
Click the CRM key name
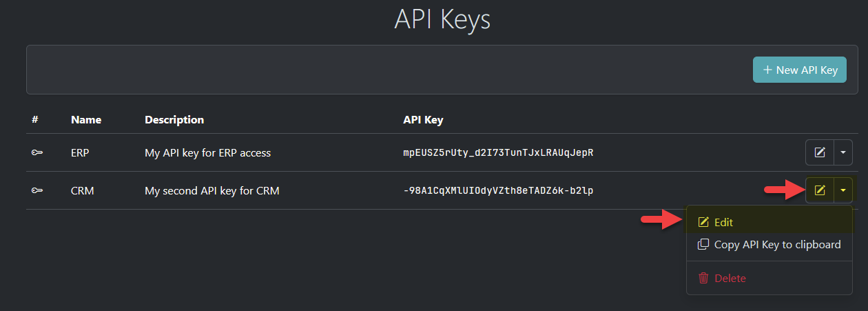click(82, 190)
